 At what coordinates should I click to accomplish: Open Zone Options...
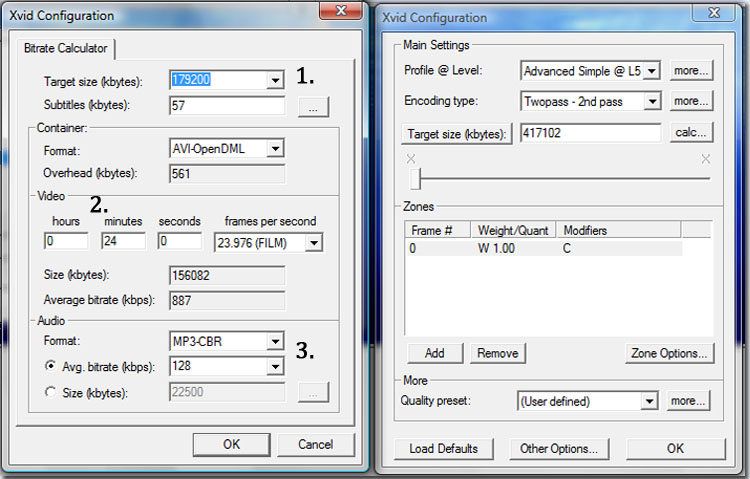[x=669, y=353]
